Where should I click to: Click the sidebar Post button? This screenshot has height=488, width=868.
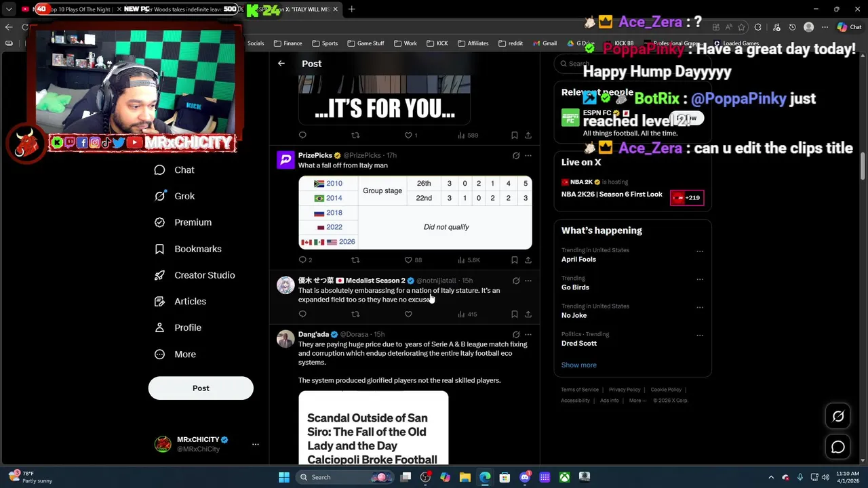[201, 388]
